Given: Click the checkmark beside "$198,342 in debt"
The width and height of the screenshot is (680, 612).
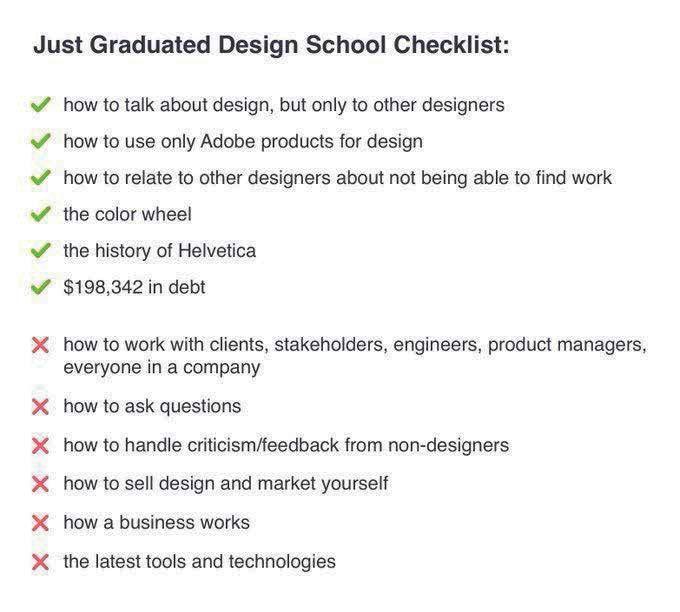Looking at the screenshot, I should click(x=41, y=289).
